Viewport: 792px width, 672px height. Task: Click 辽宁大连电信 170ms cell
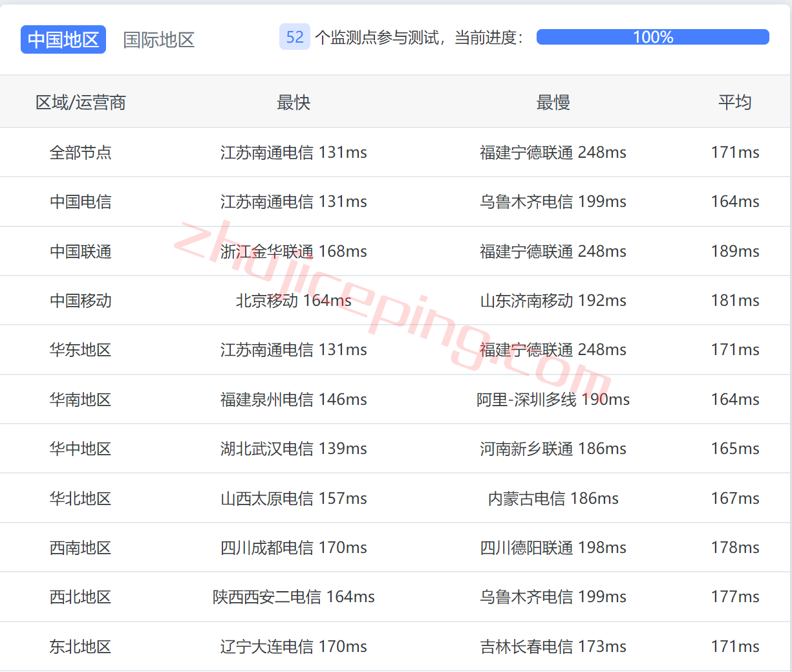click(294, 646)
